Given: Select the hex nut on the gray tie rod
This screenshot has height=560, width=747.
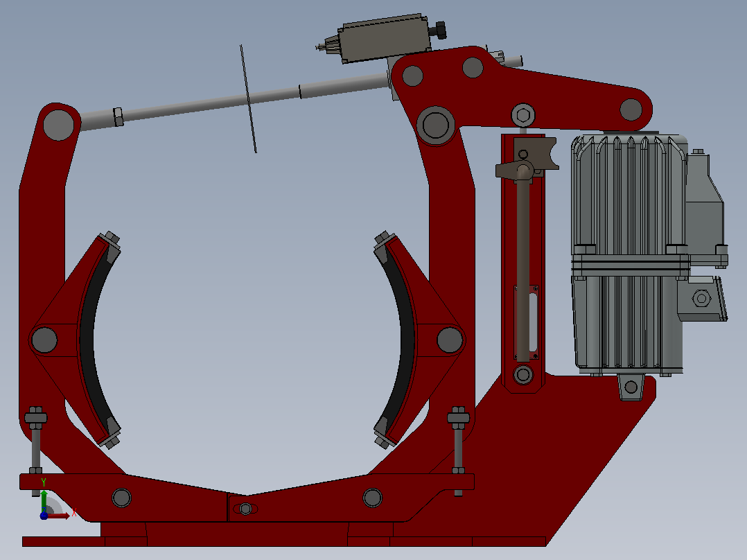Looking at the screenshot, I should point(118,116).
